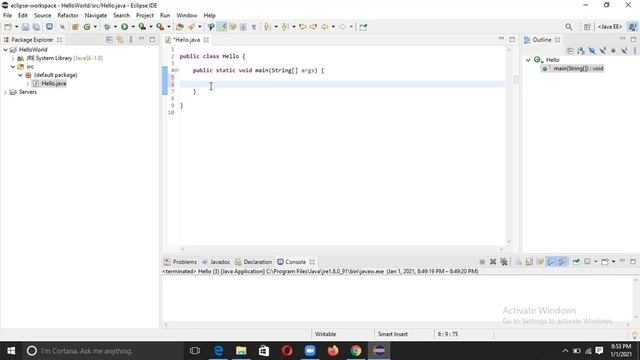Toggle Show Console When Standard Error Changes
Viewport: 640px width, 360px height.
(562, 262)
